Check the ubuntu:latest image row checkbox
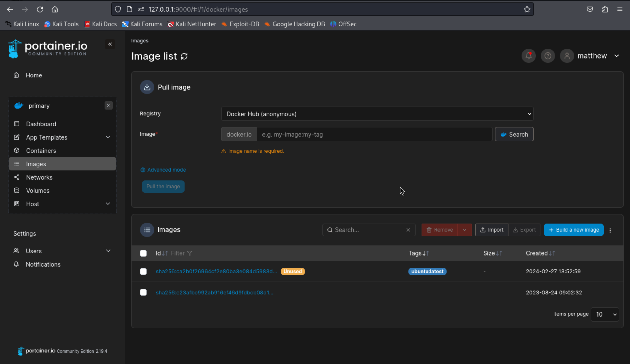 [x=143, y=271]
